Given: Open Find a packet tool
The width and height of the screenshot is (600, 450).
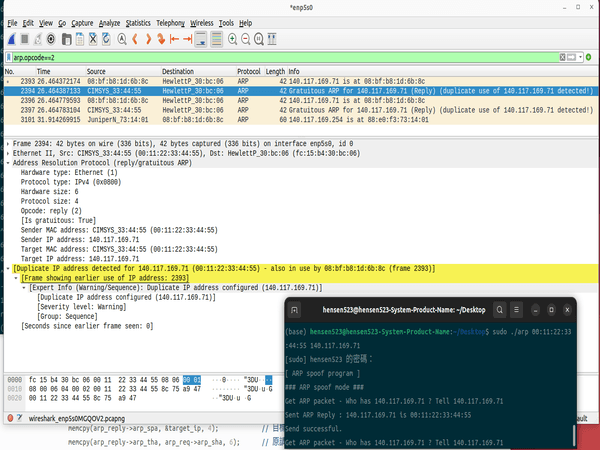Looking at the screenshot, I should coord(122,39).
